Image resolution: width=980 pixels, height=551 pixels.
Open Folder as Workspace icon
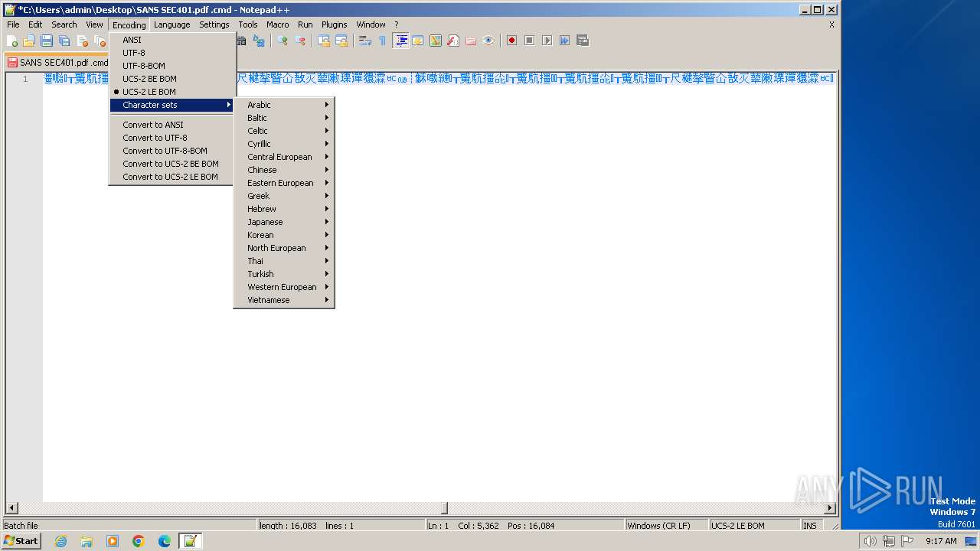(x=471, y=41)
